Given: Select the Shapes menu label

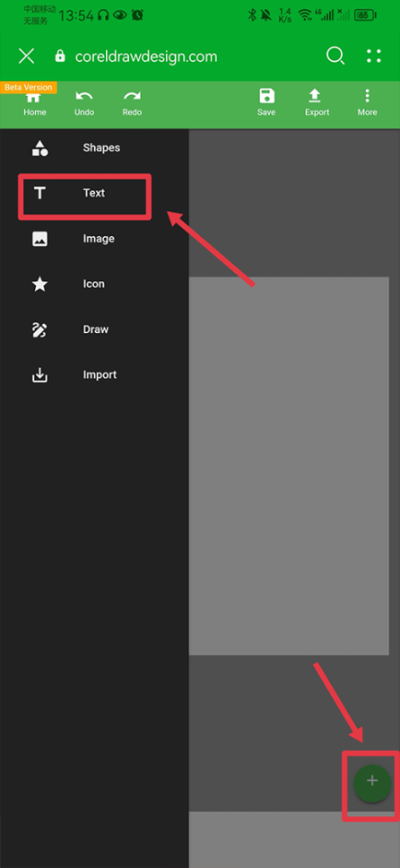Looking at the screenshot, I should tap(101, 148).
